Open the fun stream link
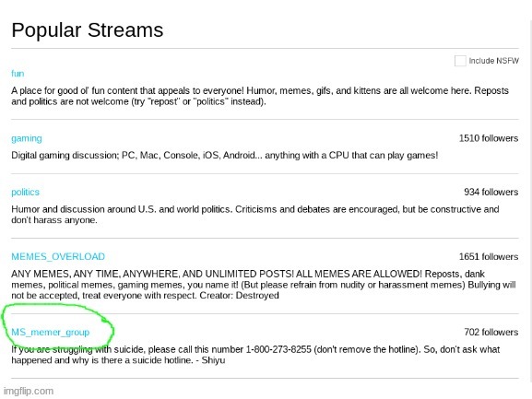 point(18,74)
